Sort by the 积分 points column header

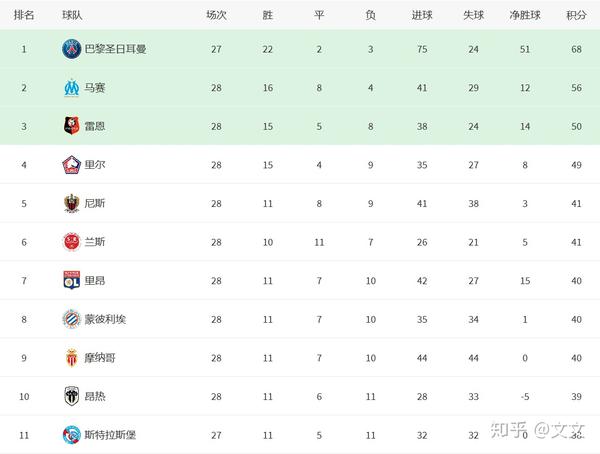(x=576, y=15)
